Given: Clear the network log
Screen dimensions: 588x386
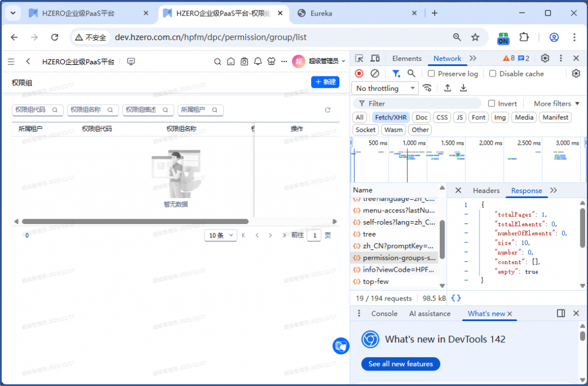Looking at the screenshot, I should click(x=374, y=74).
